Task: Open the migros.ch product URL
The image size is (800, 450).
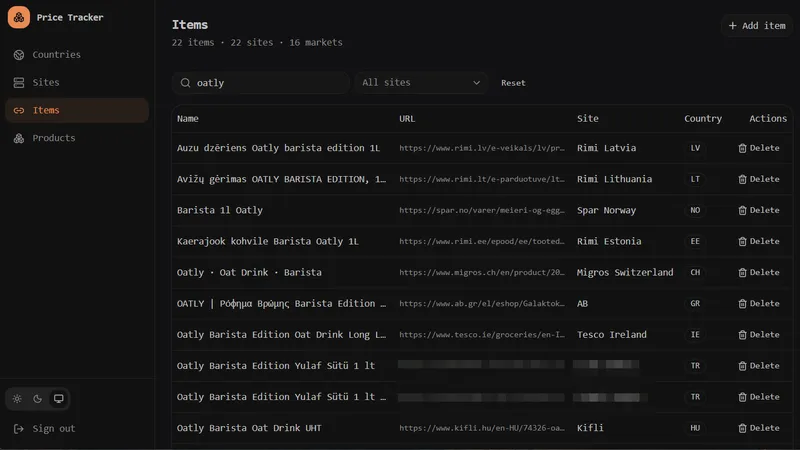Action: tap(482, 272)
